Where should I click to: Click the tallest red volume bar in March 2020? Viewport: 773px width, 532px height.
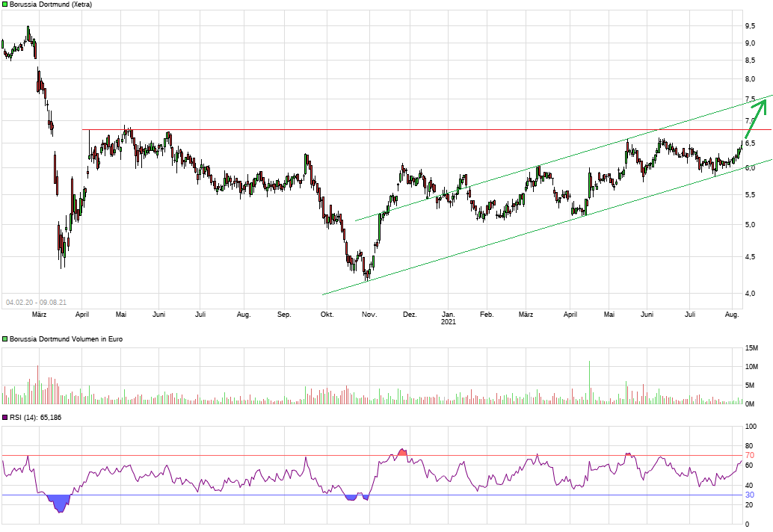pos(37,385)
